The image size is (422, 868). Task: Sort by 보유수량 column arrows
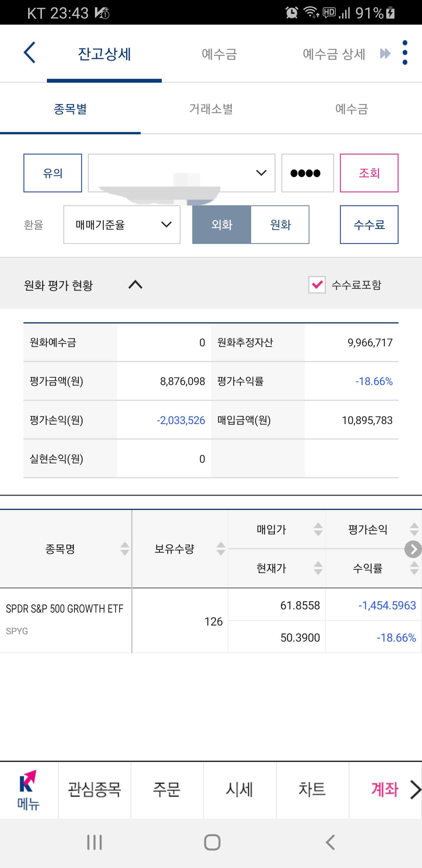[221, 549]
